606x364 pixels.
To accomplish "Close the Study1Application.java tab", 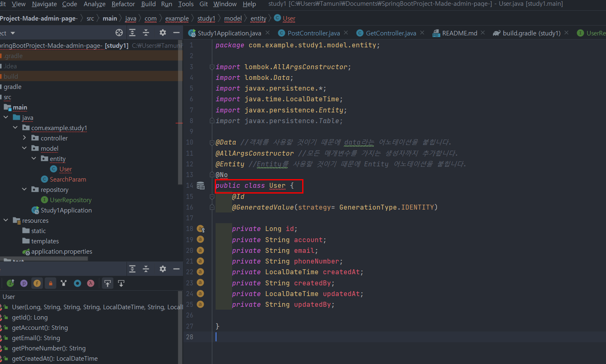I will [x=268, y=33].
